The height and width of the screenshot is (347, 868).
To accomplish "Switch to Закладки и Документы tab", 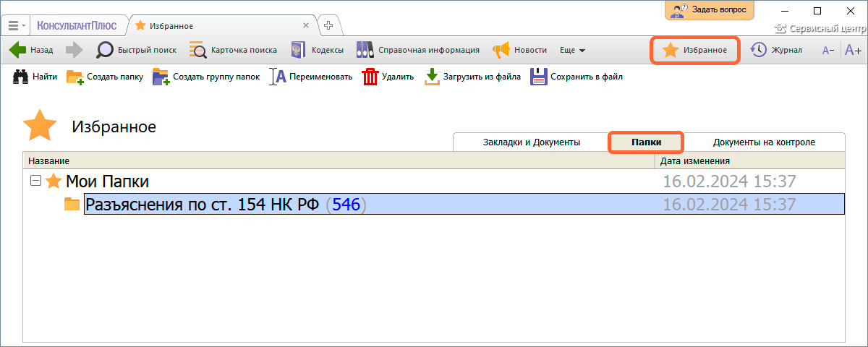I will [x=532, y=142].
